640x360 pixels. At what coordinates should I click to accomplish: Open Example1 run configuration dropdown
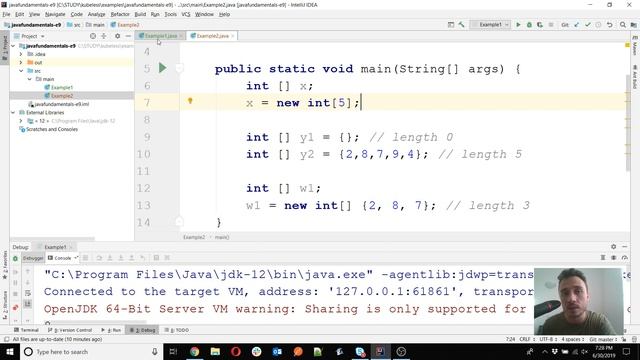490,25
